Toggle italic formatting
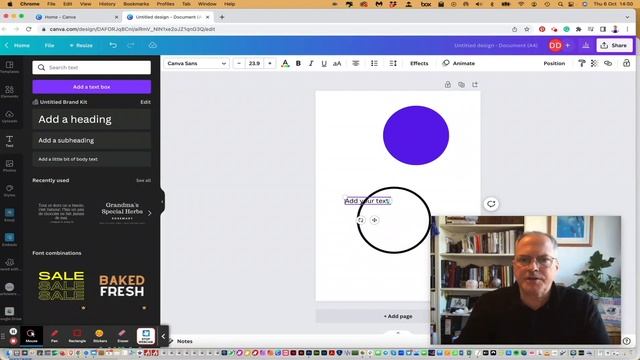This screenshot has height=360, width=640. [x=311, y=63]
